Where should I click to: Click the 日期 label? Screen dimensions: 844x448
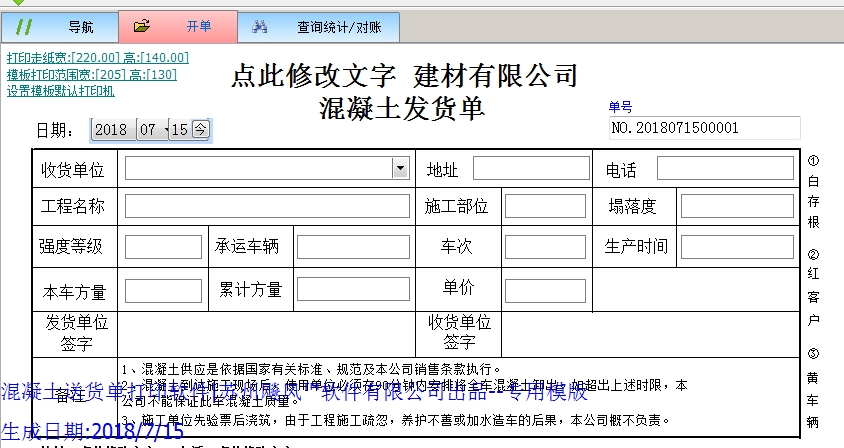(54, 130)
